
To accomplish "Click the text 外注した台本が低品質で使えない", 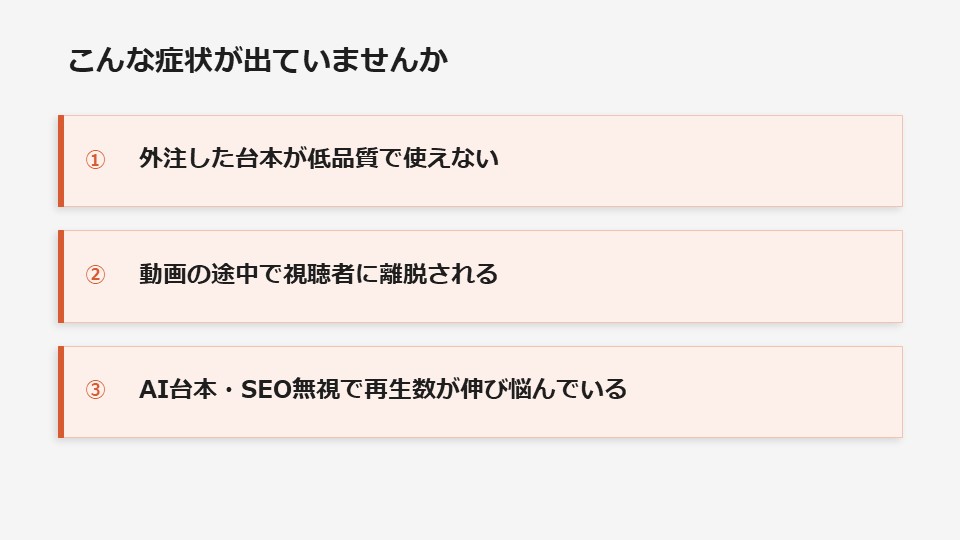I will click(318, 159).
